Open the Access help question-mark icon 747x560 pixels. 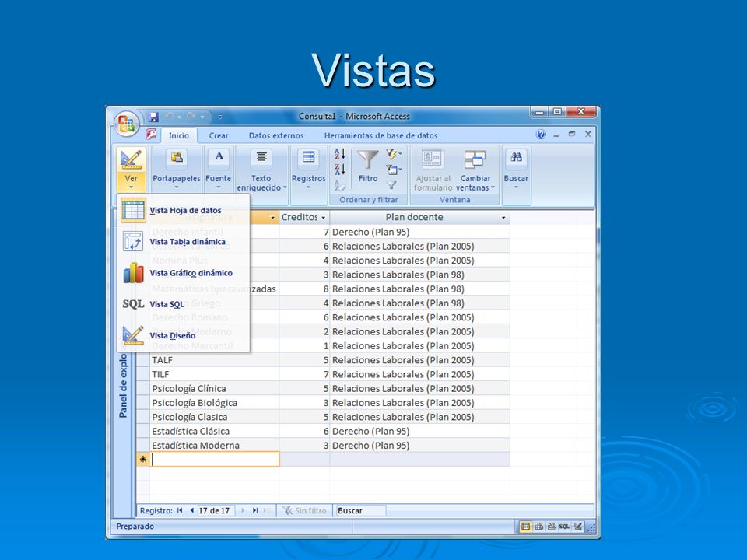click(x=541, y=135)
